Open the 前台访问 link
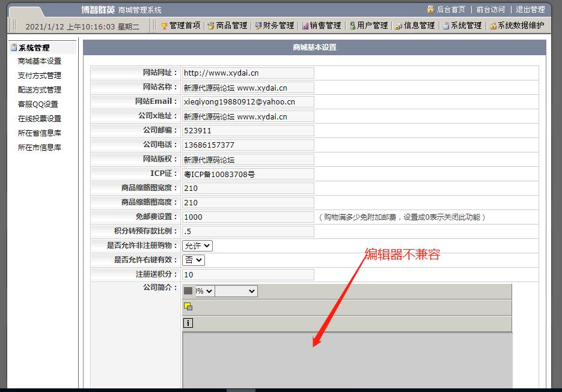The image size is (562, 392). tap(490, 10)
